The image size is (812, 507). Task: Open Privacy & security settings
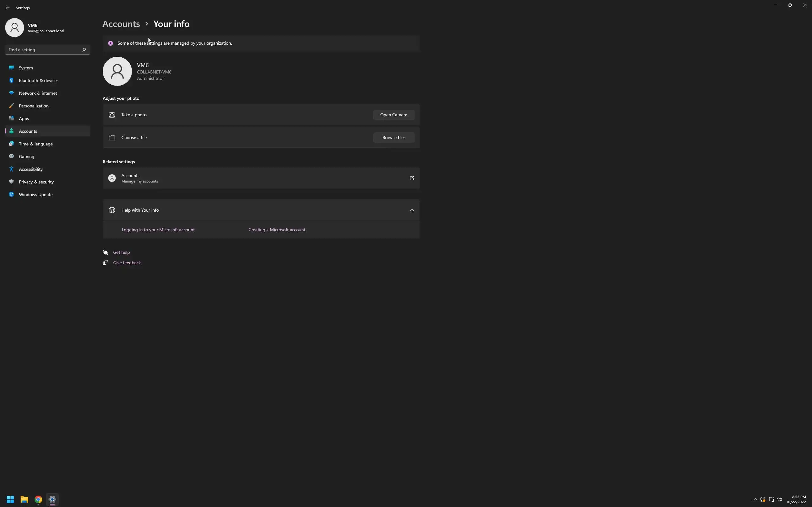pos(36,182)
